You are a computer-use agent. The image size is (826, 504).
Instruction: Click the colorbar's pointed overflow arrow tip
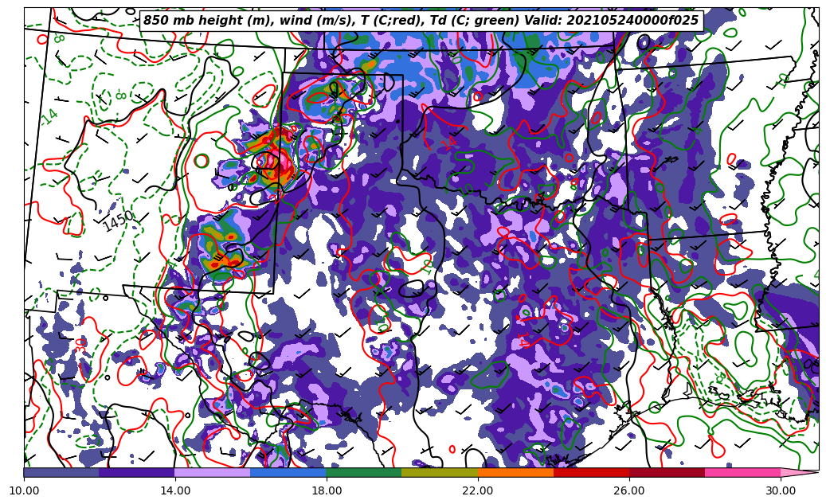coord(812,472)
